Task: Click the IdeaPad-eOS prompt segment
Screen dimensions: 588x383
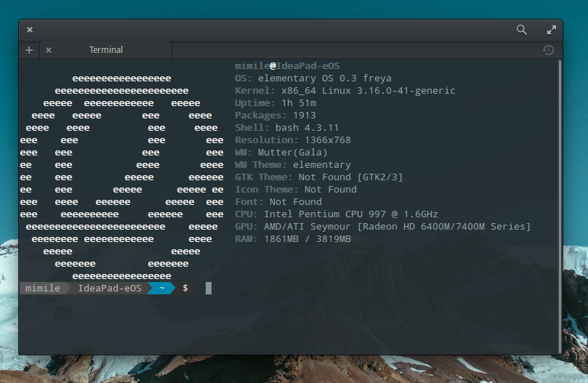Action: pyautogui.click(x=110, y=288)
